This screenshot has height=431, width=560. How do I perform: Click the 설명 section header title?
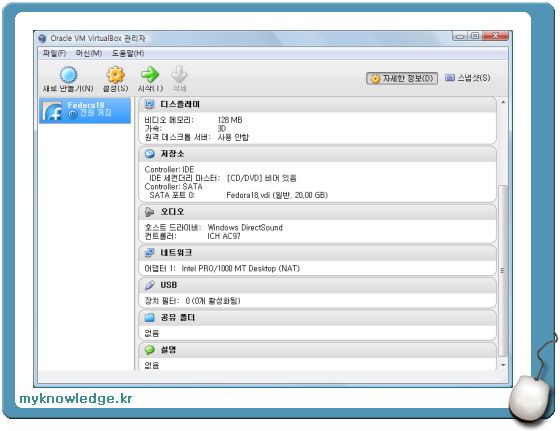pyautogui.click(x=168, y=350)
